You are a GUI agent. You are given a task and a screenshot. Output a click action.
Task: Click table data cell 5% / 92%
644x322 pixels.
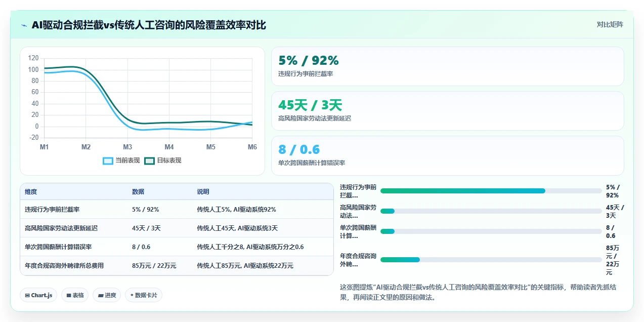click(146, 210)
